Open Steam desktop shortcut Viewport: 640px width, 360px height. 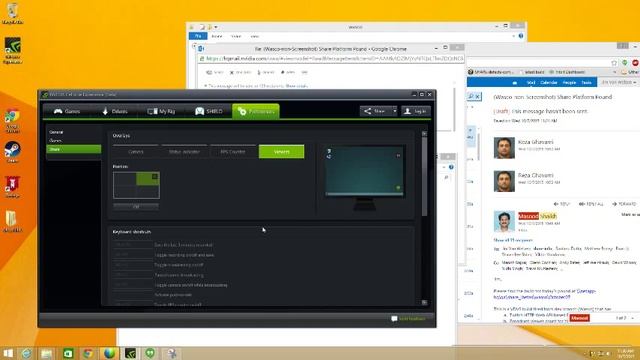(12, 152)
